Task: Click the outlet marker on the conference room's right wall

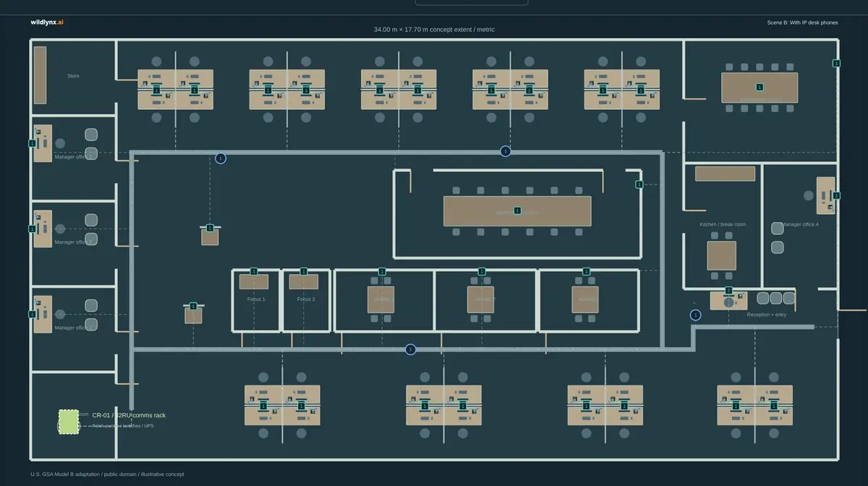Action: pyautogui.click(x=639, y=184)
